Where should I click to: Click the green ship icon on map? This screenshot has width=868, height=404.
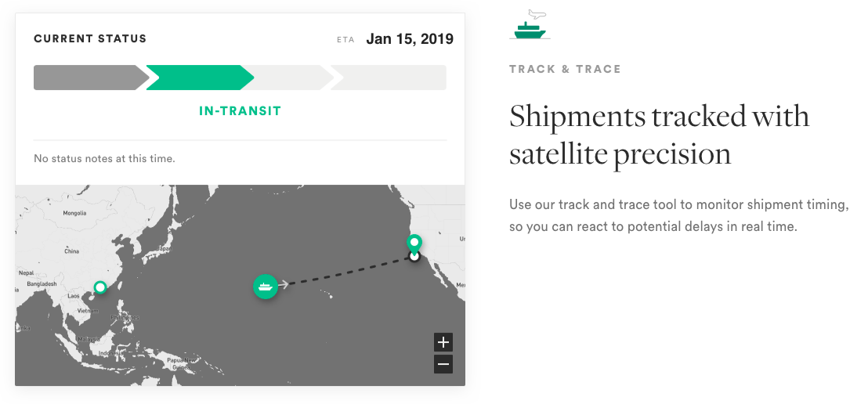[x=265, y=287]
